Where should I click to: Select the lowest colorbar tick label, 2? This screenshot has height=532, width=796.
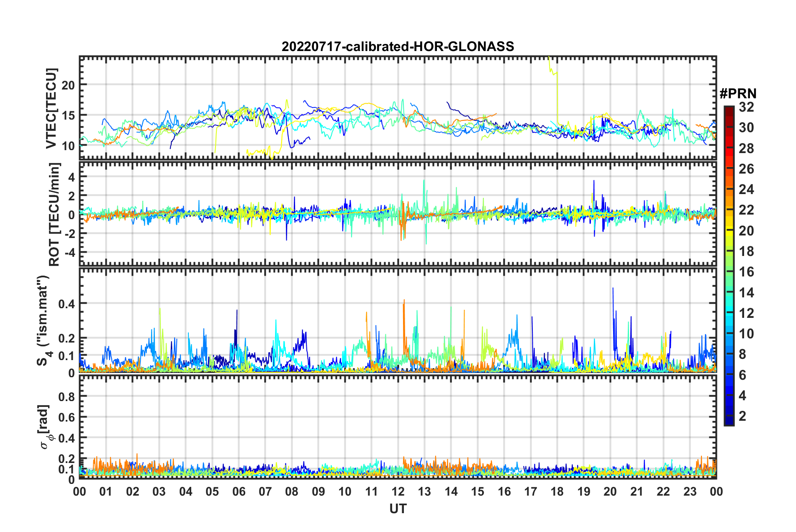742,416
